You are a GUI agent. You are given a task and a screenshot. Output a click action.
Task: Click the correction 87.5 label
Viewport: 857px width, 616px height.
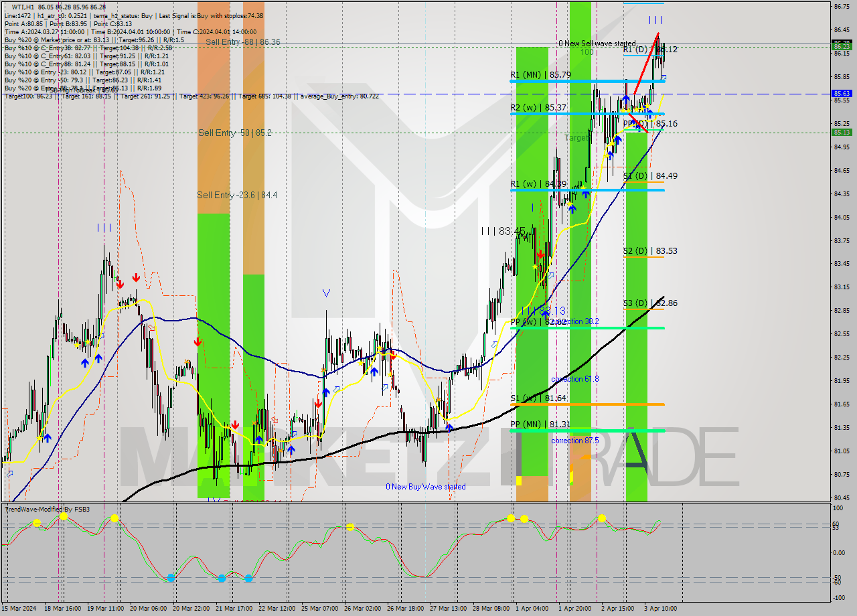[x=575, y=441]
